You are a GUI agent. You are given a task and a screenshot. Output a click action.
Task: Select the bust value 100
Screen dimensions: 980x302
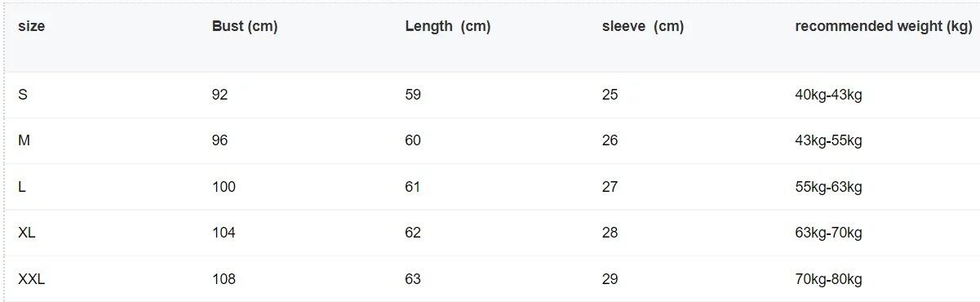[x=224, y=187]
